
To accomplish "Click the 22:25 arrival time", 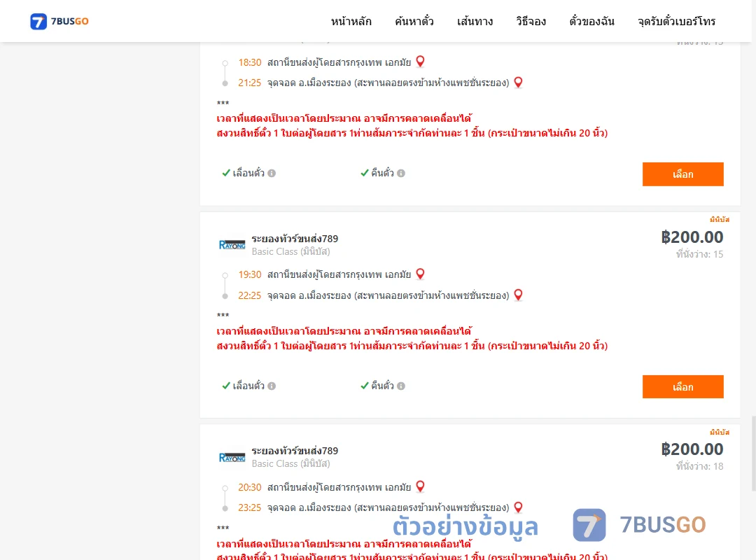I will (250, 295).
